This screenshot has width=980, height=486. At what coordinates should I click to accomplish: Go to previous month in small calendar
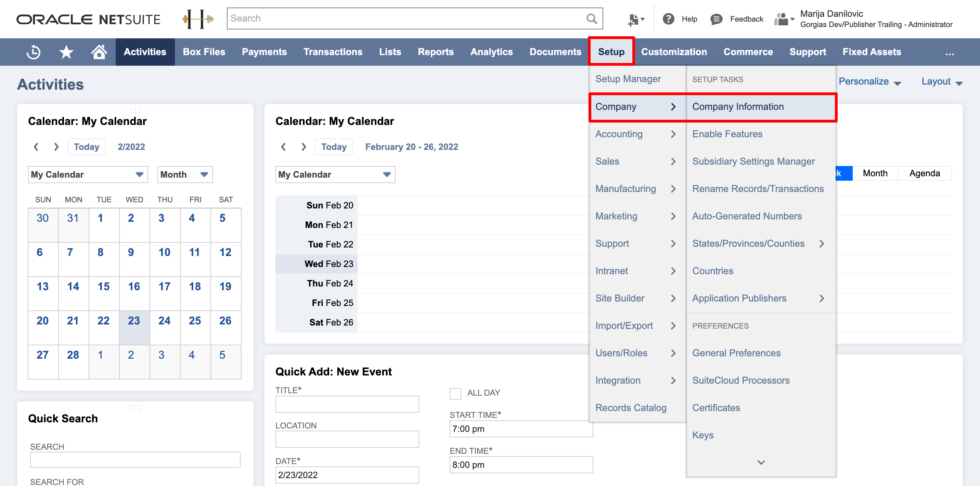(36, 147)
